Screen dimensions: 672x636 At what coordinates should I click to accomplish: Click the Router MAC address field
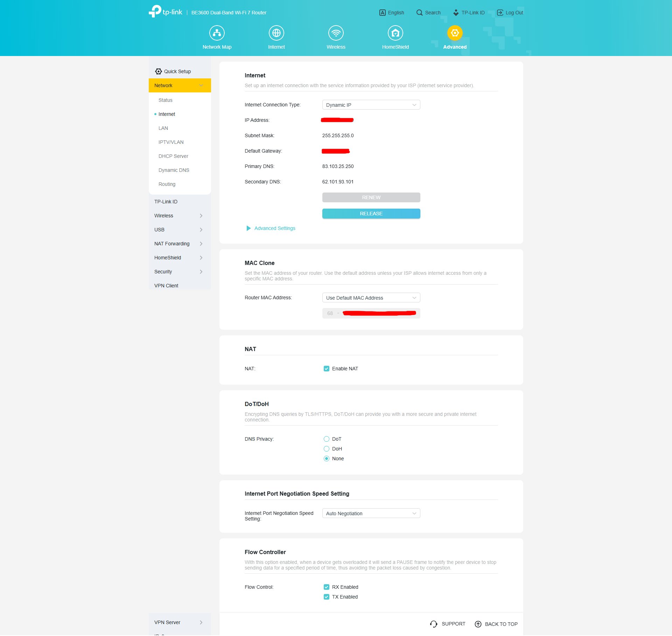(x=371, y=313)
